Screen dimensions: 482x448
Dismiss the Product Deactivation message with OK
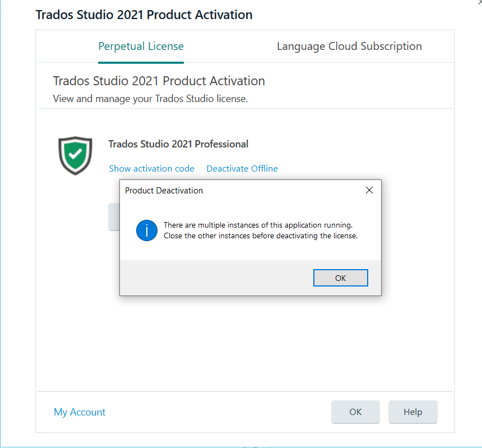pyautogui.click(x=340, y=278)
